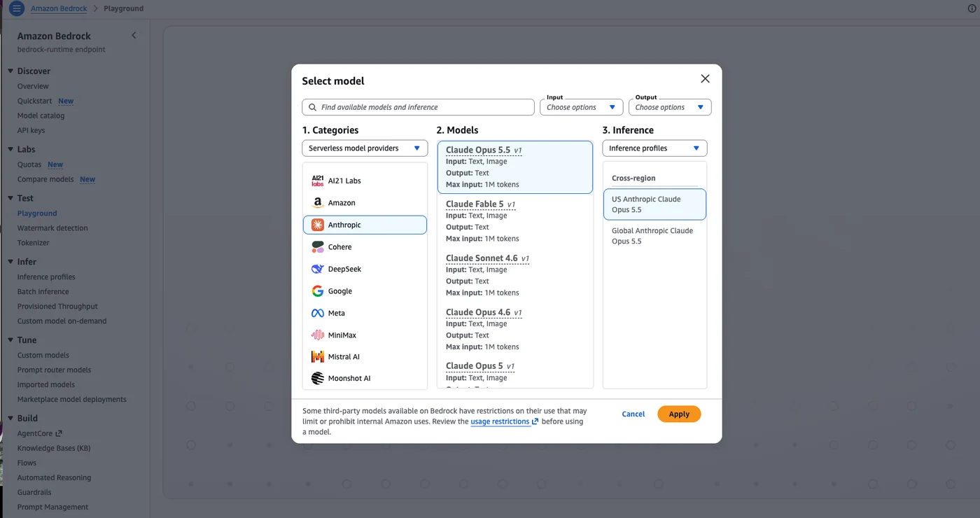Close the Select model dialog
980x518 pixels.
(705, 79)
